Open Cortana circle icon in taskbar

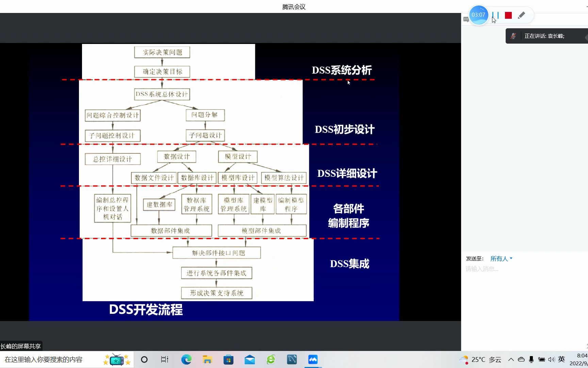click(x=144, y=359)
